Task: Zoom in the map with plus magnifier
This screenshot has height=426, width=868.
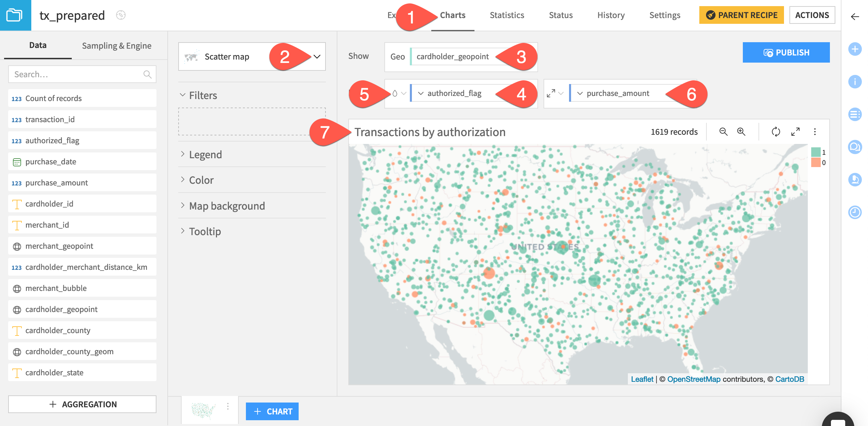Action: 741,132
